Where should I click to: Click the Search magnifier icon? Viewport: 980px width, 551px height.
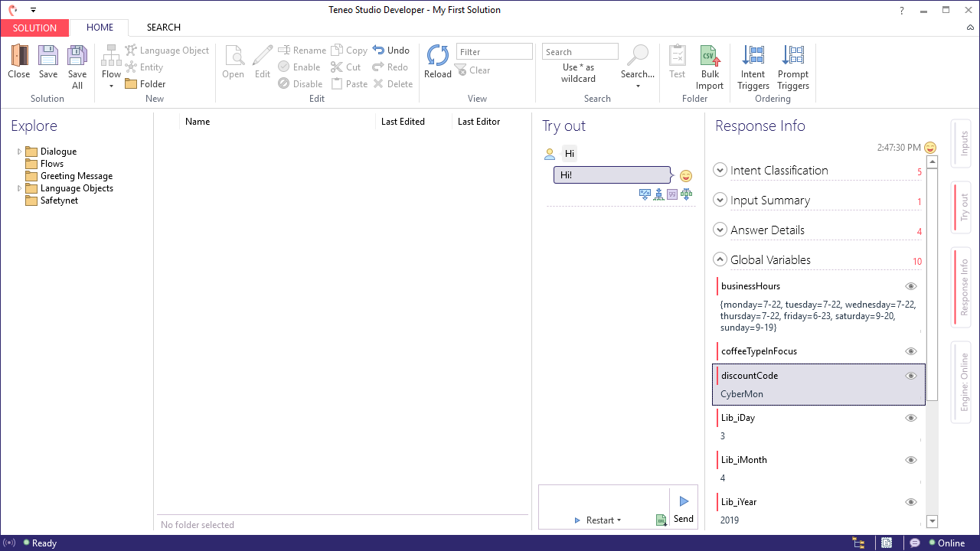click(637, 56)
